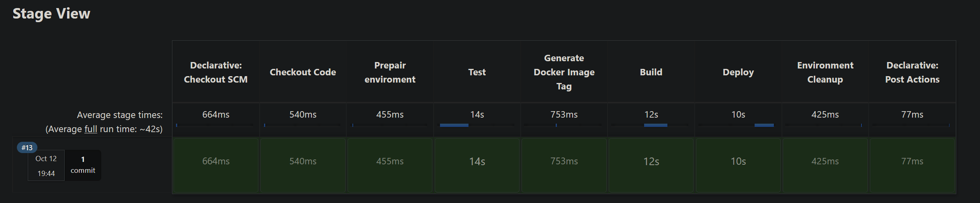This screenshot has width=980, height=203.
Task: Click the Checkout Code 540ms stage cell
Action: point(303,165)
